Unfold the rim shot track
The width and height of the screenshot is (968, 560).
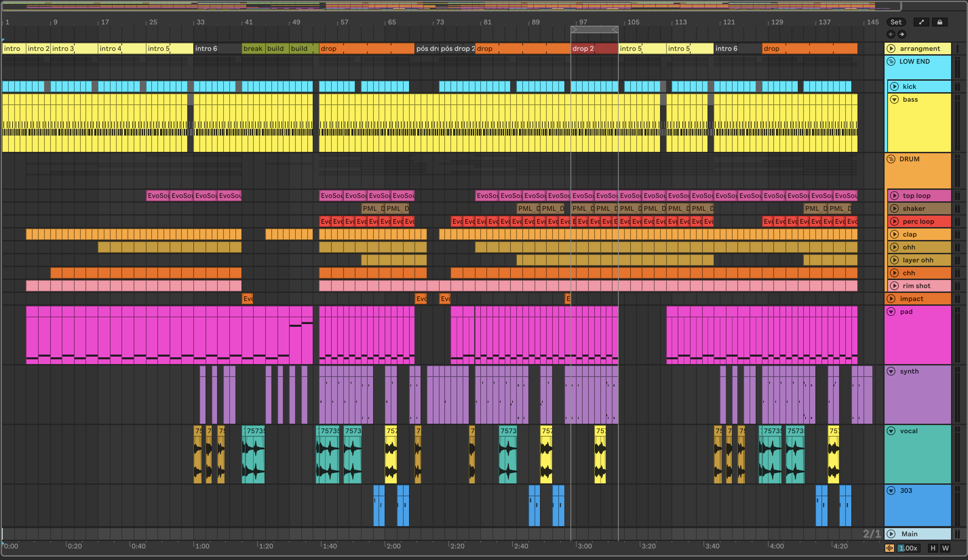894,286
